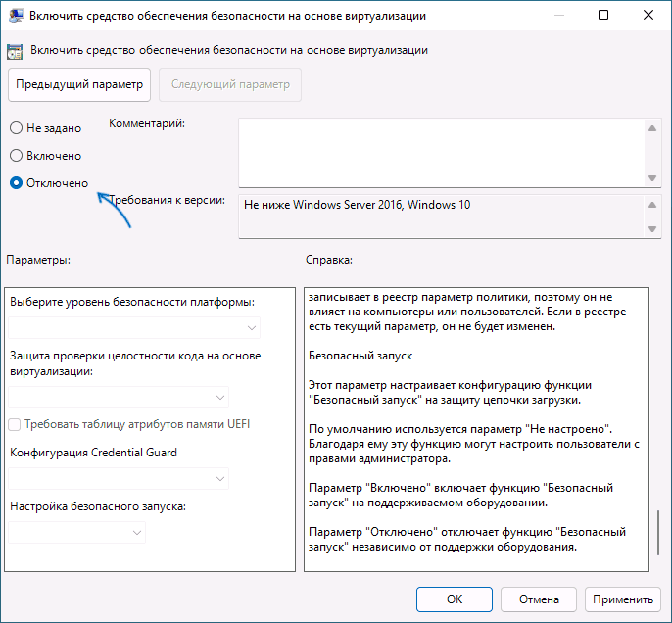Go to "Предыдущий параметр"
672x623 pixels.
pos(77,84)
